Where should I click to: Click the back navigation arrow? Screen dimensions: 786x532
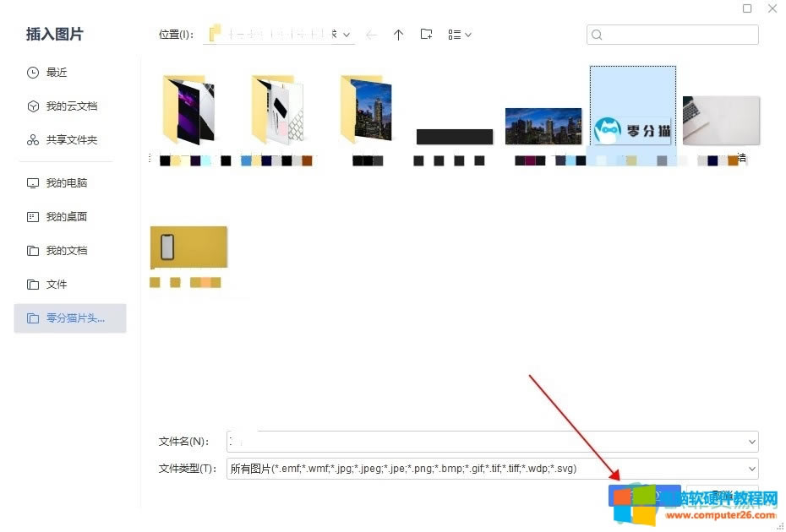coord(371,35)
